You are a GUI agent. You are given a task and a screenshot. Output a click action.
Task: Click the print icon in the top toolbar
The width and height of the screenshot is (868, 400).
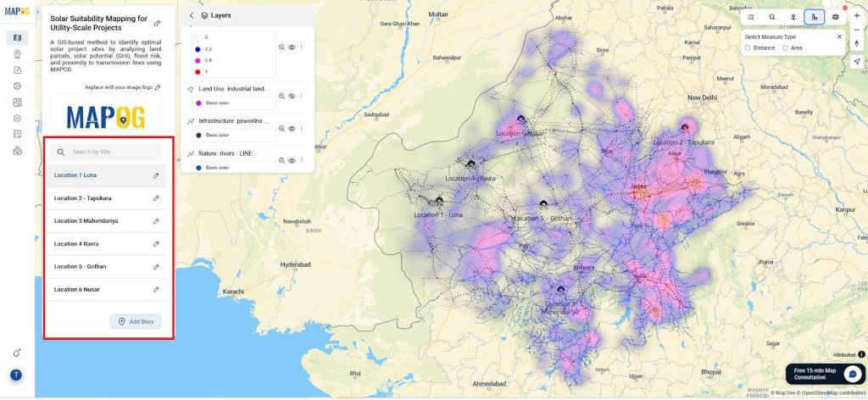coord(835,17)
